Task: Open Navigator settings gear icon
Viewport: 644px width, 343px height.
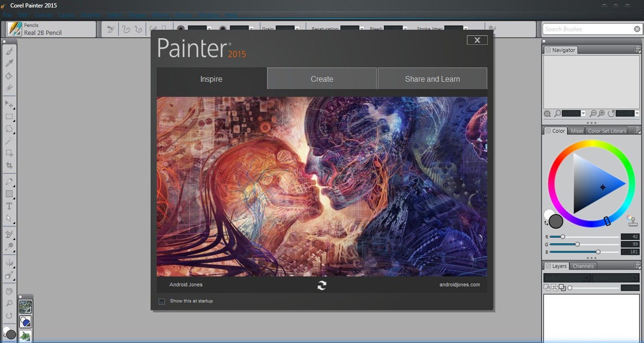Action: (x=547, y=114)
